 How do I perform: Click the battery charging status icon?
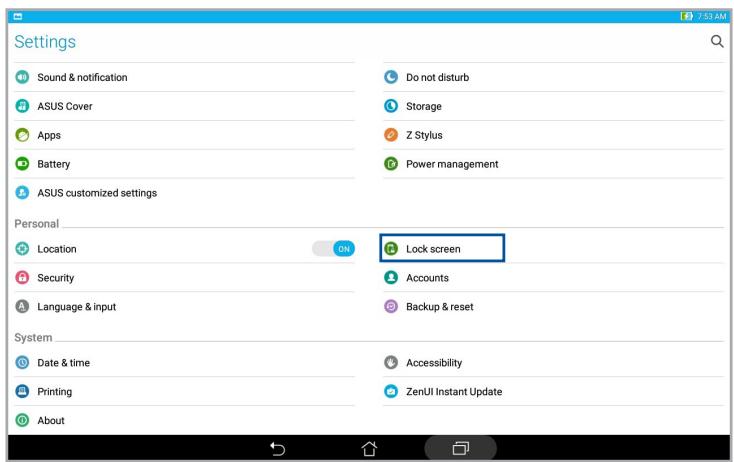(x=687, y=16)
